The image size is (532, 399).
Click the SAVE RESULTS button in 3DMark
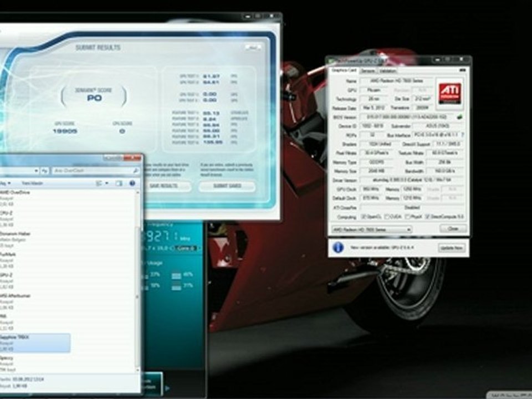click(x=164, y=186)
